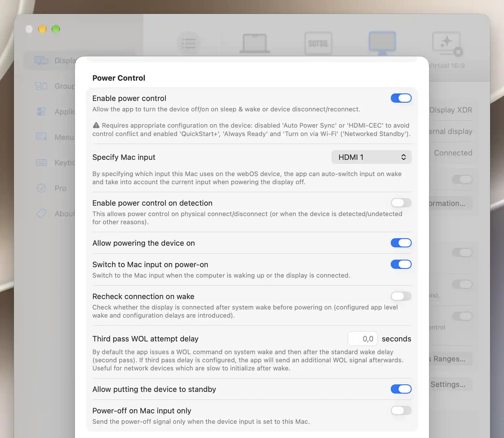Click the 'seconds' unit label
This screenshot has height=438, width=504.
coord(396,339)
